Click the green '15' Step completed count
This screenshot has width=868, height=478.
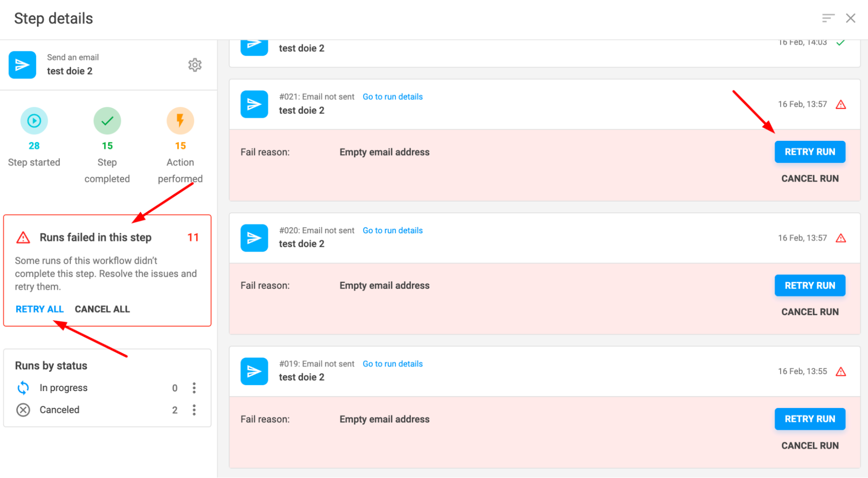[x=107, y=146]
